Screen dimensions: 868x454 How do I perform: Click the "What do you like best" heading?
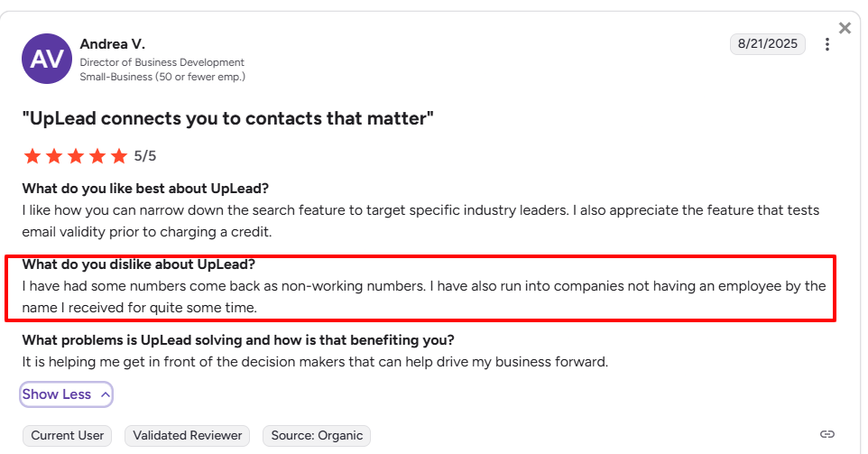(145, 189)
